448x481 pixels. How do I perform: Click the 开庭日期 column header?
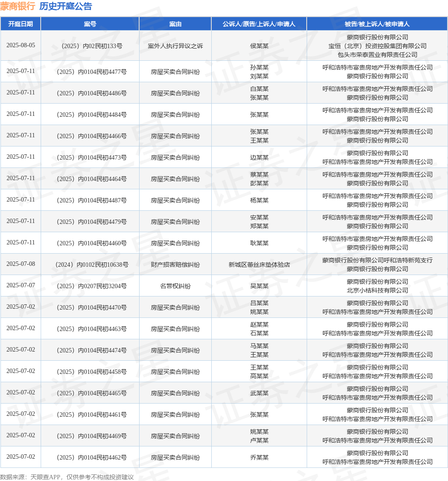coord(21,24)
